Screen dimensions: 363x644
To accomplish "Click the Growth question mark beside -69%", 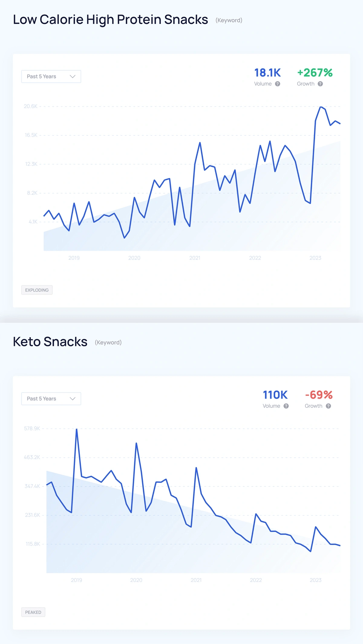I will click(328, 406).
